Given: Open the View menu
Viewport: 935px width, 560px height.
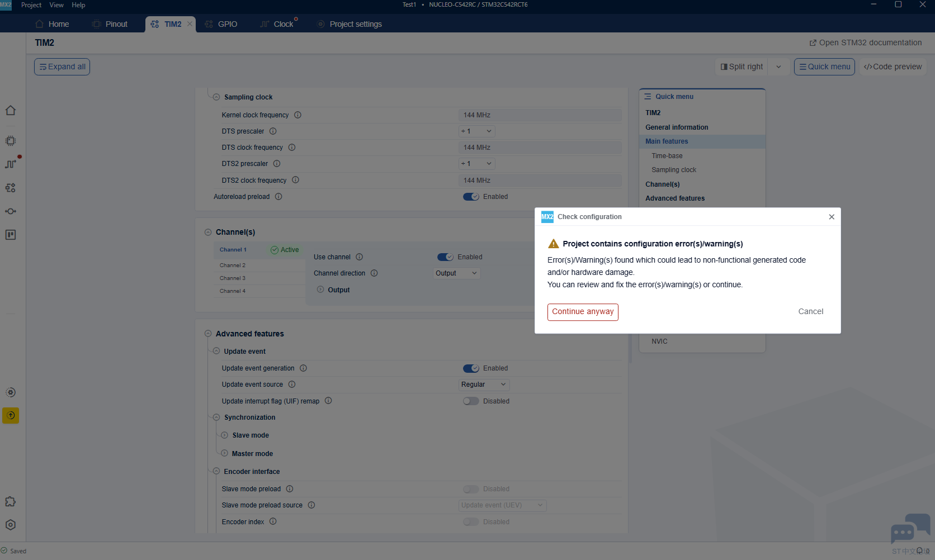Looking at the screenshot, I should [56, 5].
